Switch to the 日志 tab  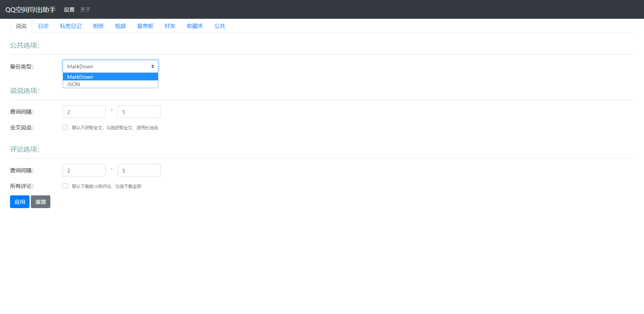43,26
